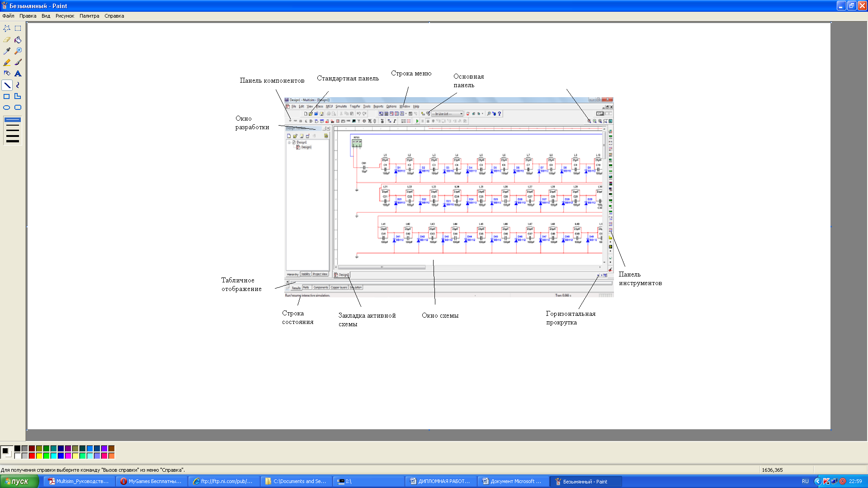Select the Text tool
868x488 pixels.
(18, 74)
